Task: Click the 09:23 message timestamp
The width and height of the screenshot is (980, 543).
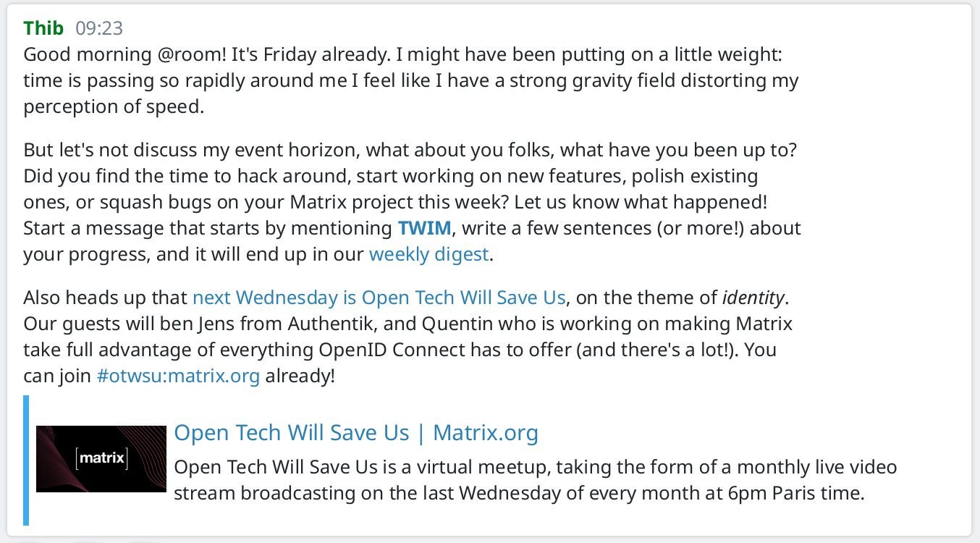Action: [x=99, y=28]
